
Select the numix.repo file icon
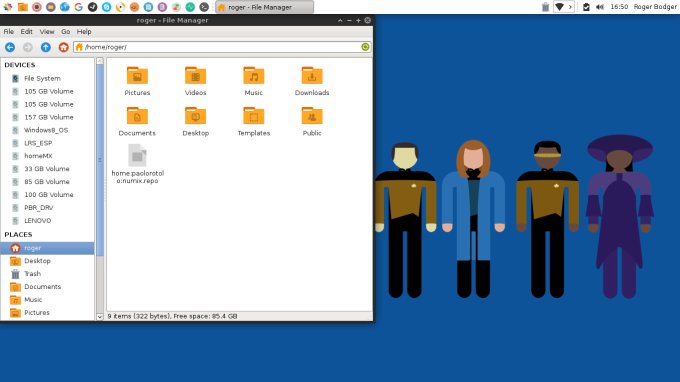137,155
